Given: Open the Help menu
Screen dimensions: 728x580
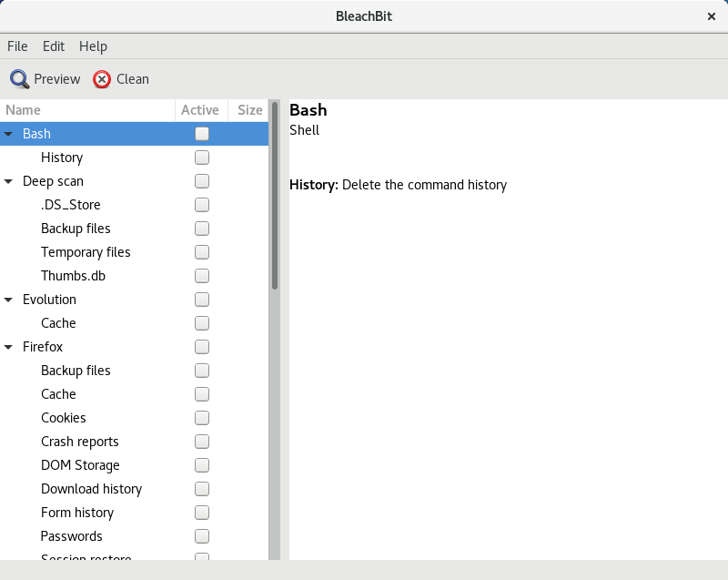Looking at the screenshot, I should 93,46.
